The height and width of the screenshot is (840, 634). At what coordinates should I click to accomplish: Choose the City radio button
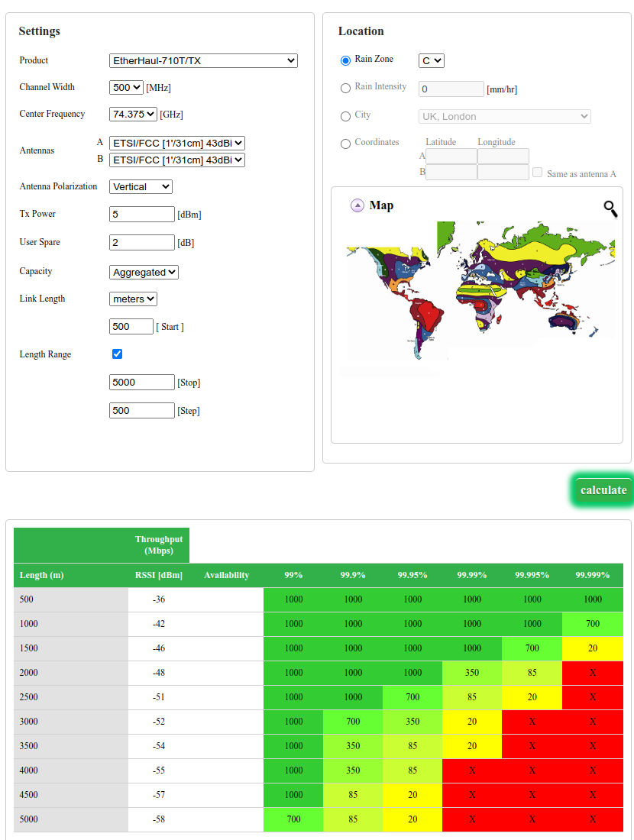tap(346, 116)
